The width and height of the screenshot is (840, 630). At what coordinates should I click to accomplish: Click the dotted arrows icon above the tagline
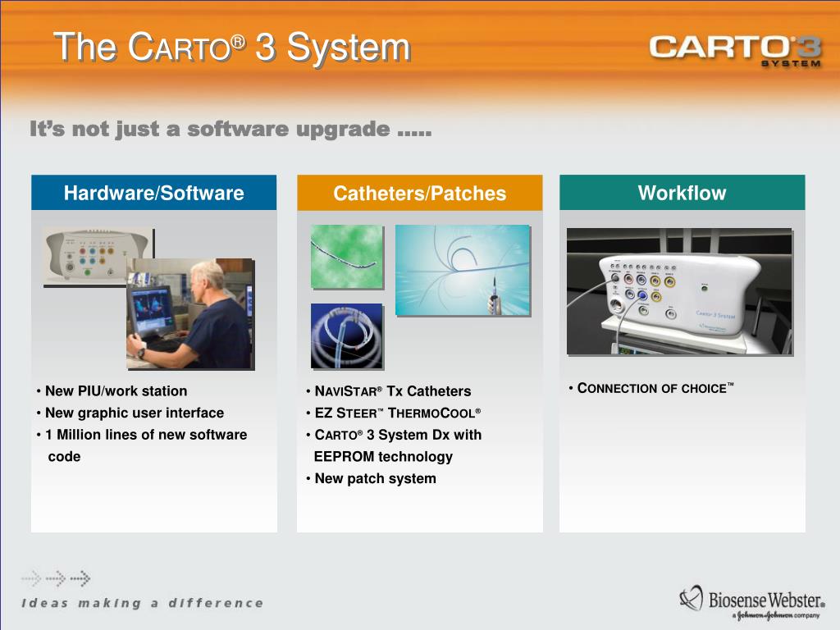click(x=57, y=578)
